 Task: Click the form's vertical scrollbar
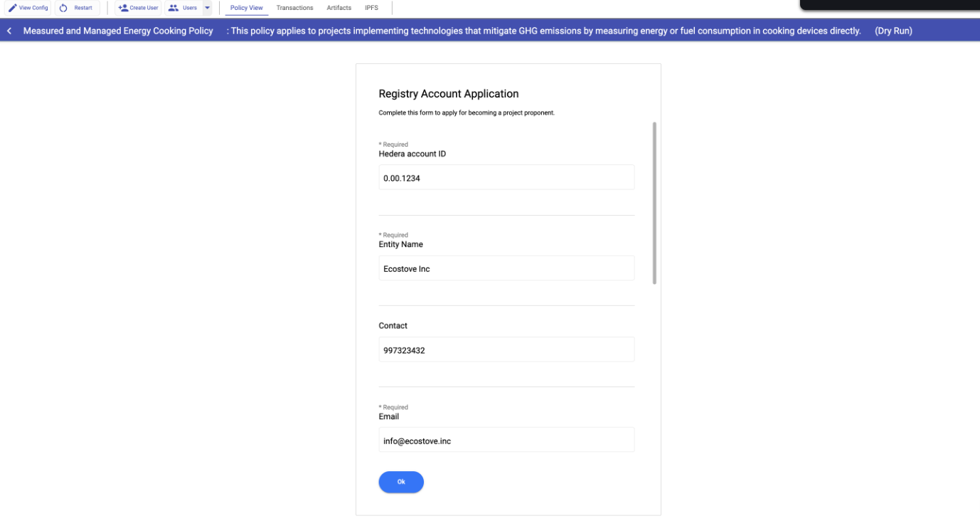click(654, 203)
